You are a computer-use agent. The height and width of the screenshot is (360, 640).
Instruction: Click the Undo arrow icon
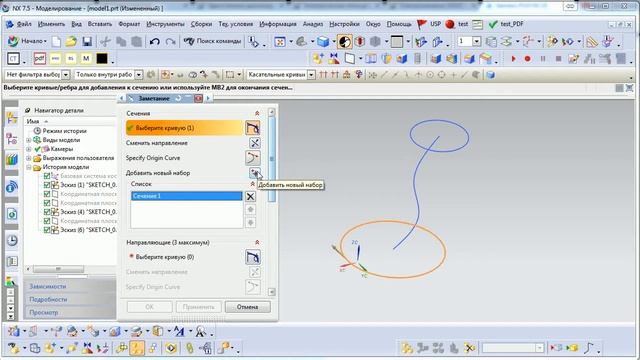[x=154, y=41]
